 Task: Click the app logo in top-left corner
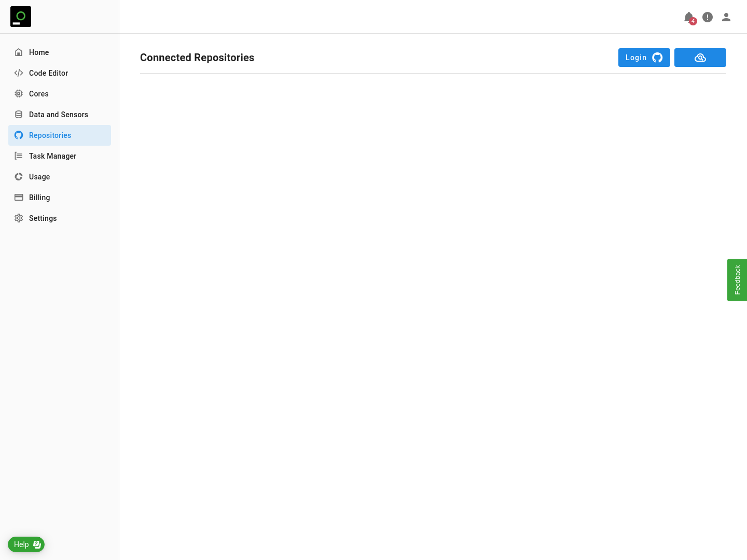(21, 17)
